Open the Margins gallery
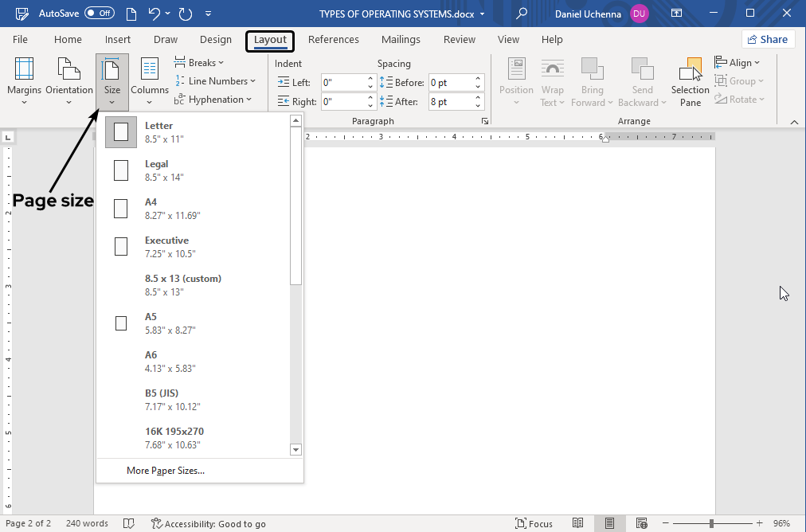 (24, 81)
